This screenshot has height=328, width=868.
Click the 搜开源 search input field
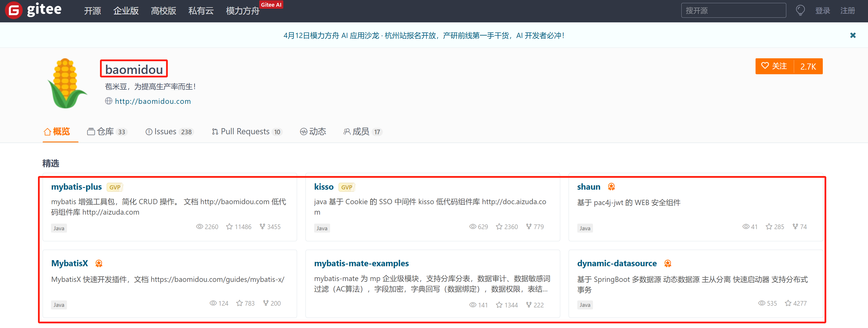(733, 10)
